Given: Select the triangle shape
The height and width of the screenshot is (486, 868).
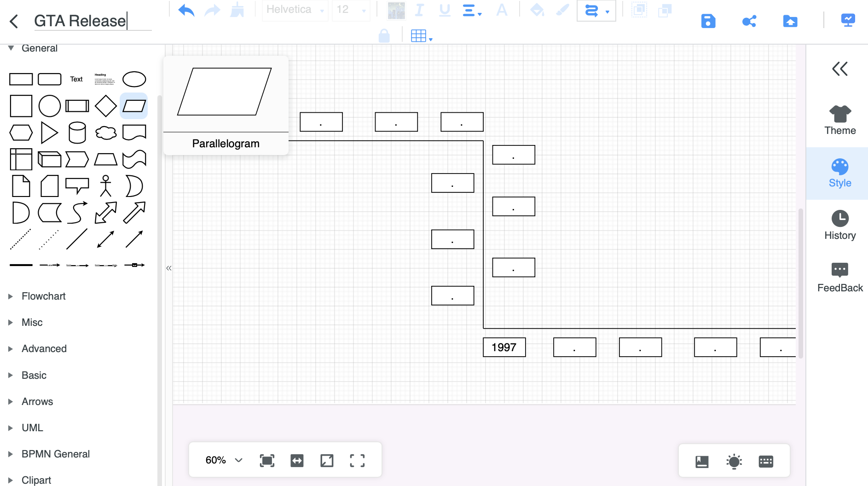Looking at the screenshot, I should [49, 133].
